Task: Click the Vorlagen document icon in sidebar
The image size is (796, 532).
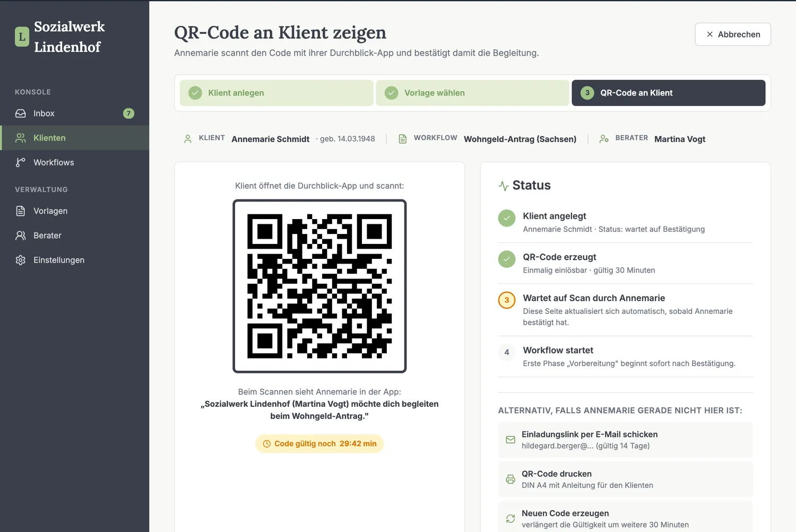Action: coord(21,211)
